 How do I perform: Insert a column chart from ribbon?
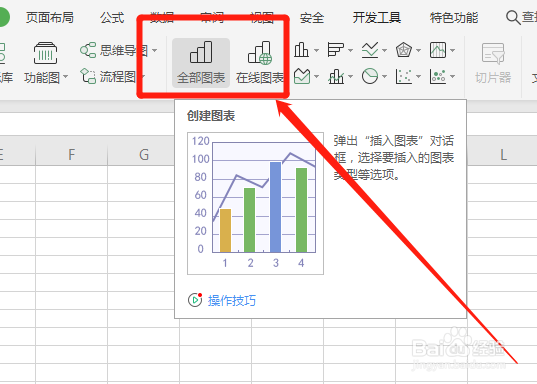pos(301,50)
